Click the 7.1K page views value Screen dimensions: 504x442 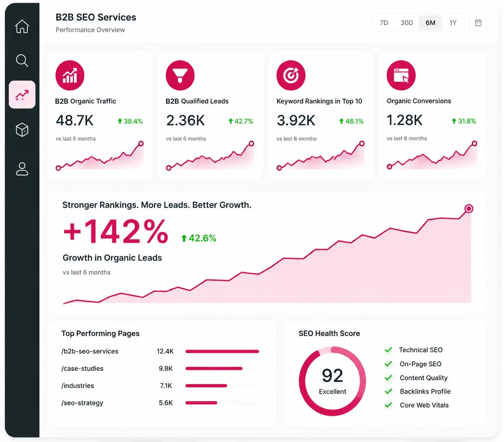(x=166, y=386)
